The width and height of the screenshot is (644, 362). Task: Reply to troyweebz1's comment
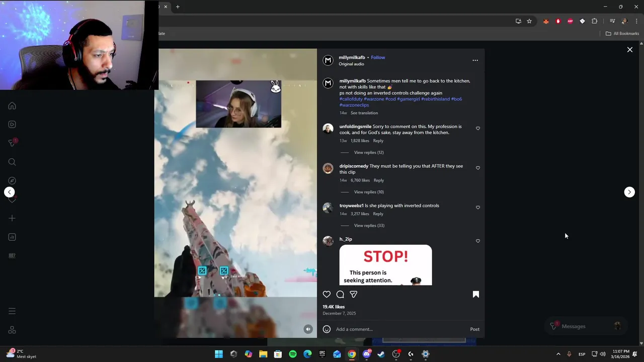pyautogui.click(x=378, y=214)
